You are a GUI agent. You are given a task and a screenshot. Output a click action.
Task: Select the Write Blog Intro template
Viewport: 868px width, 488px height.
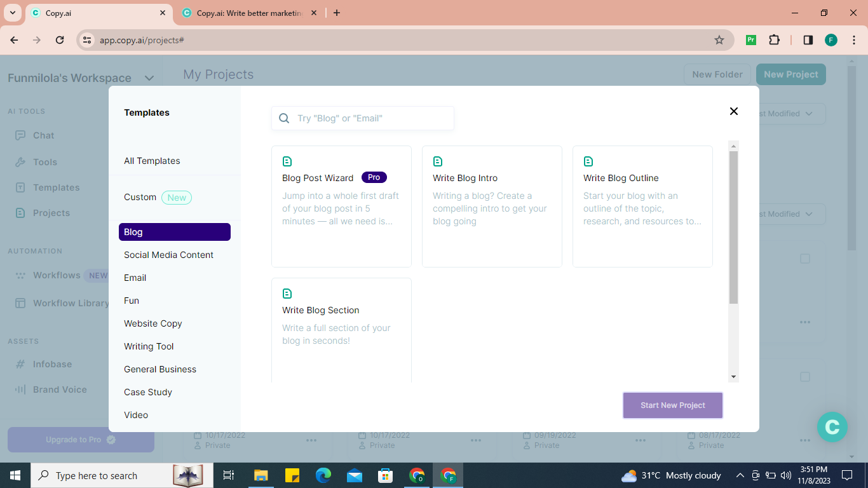tap(491, 206)
